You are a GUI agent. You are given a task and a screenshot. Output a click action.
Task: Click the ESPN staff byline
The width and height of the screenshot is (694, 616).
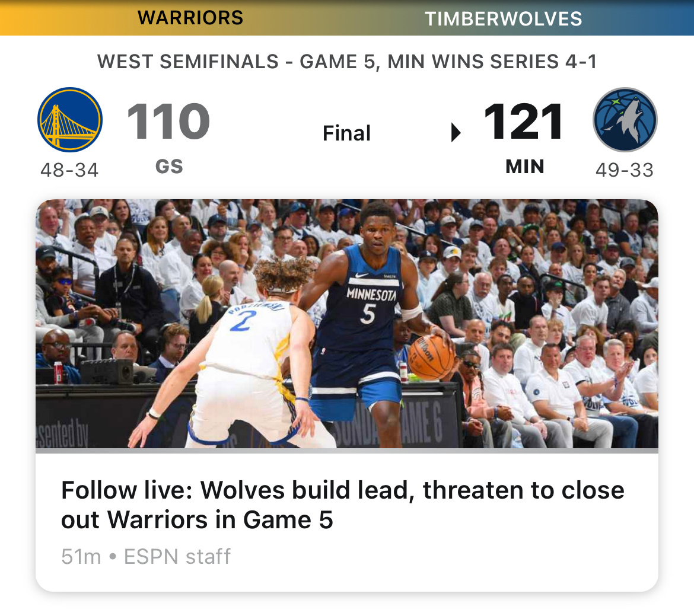[x=177, y=557]
